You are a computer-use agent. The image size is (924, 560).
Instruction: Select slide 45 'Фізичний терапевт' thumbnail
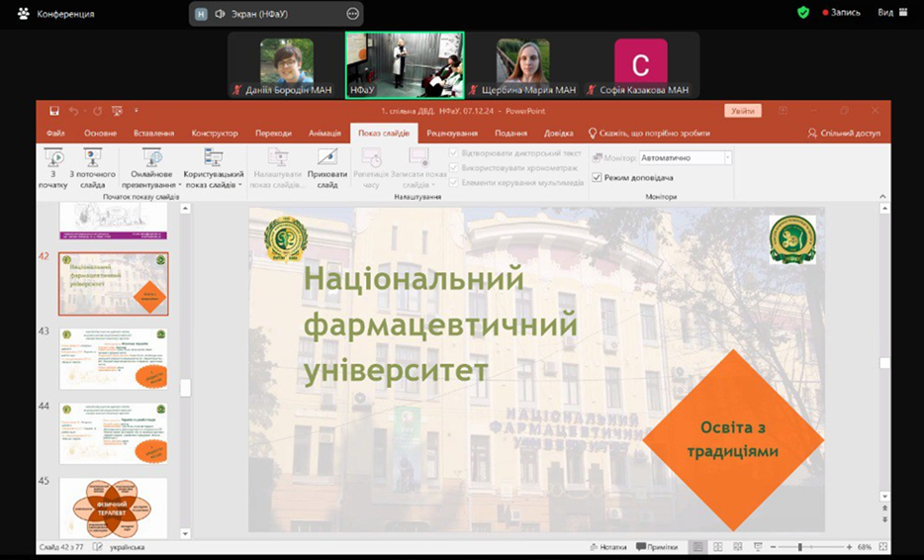[x=113, y=508]
